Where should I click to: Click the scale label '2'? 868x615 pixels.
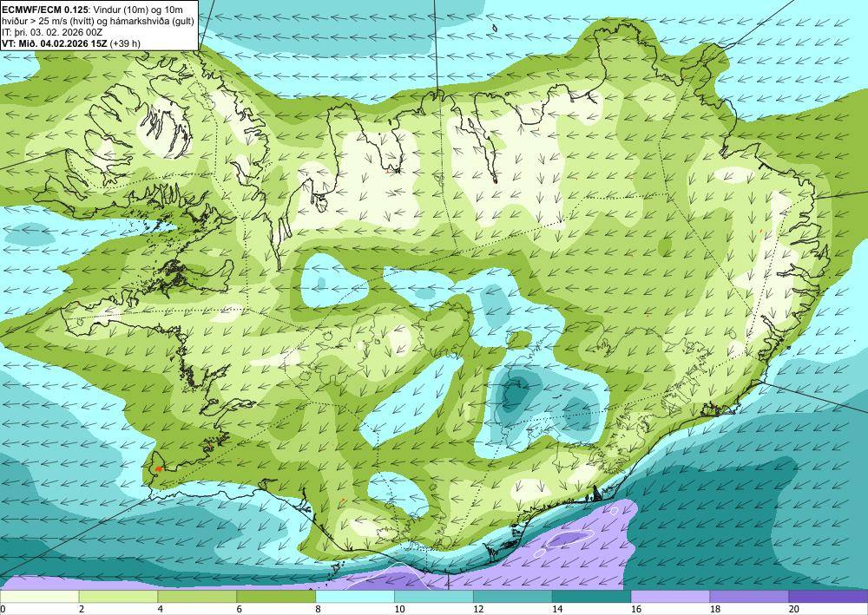[x=82, y=609]
